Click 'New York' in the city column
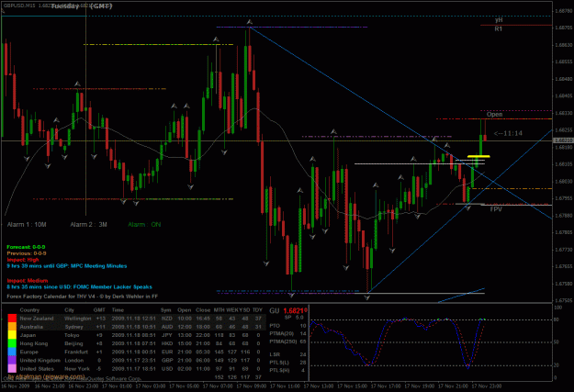Viewport: 574px width, 392px height. pos(77,368)
